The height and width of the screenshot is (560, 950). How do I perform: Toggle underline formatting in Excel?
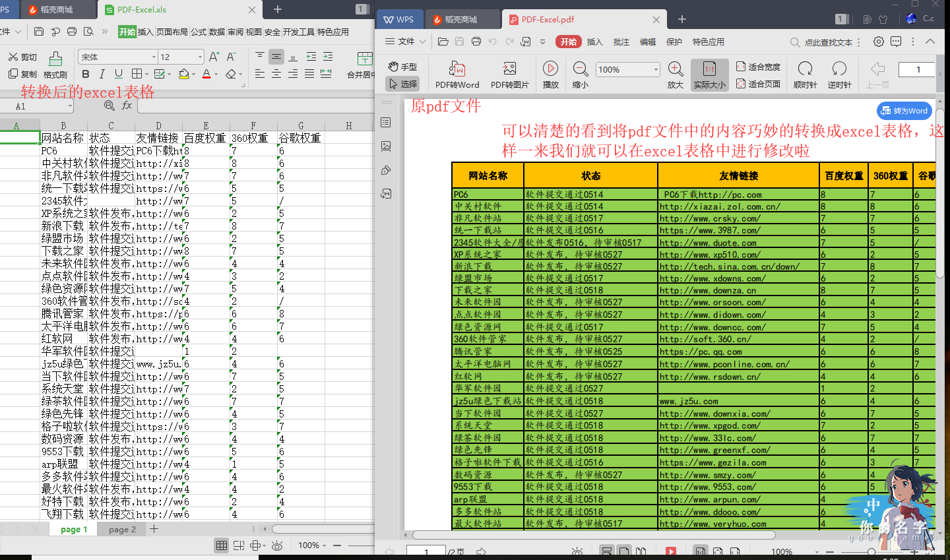coord(119,74)
